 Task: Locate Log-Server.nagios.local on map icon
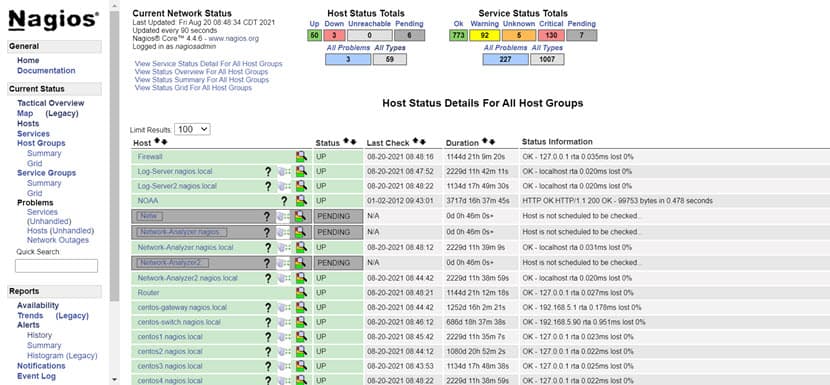284,171
